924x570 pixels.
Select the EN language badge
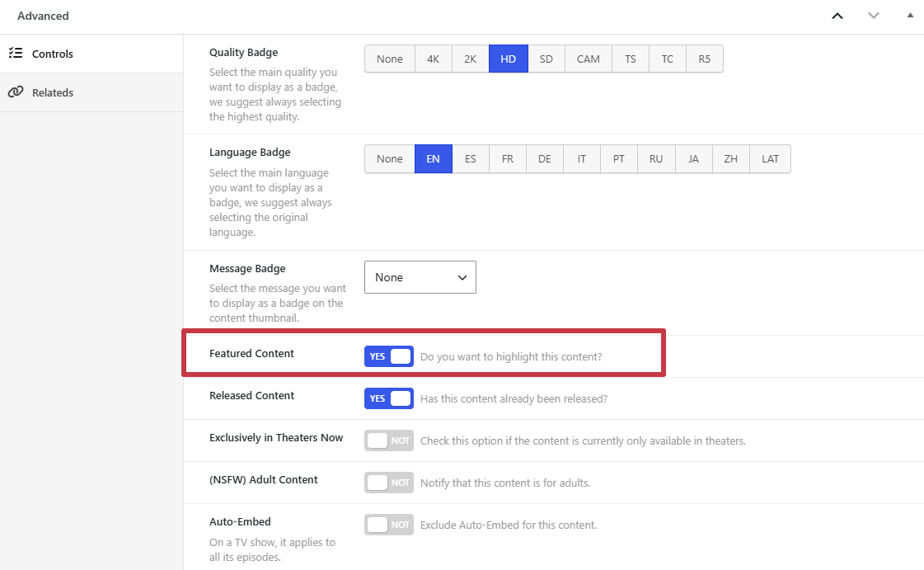click(x=433, y=159)
